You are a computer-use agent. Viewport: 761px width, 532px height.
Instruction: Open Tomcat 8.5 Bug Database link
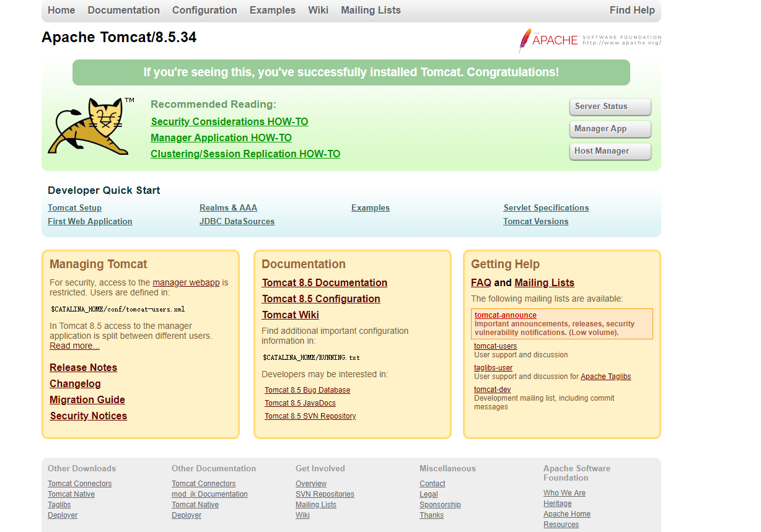[307, 390]
